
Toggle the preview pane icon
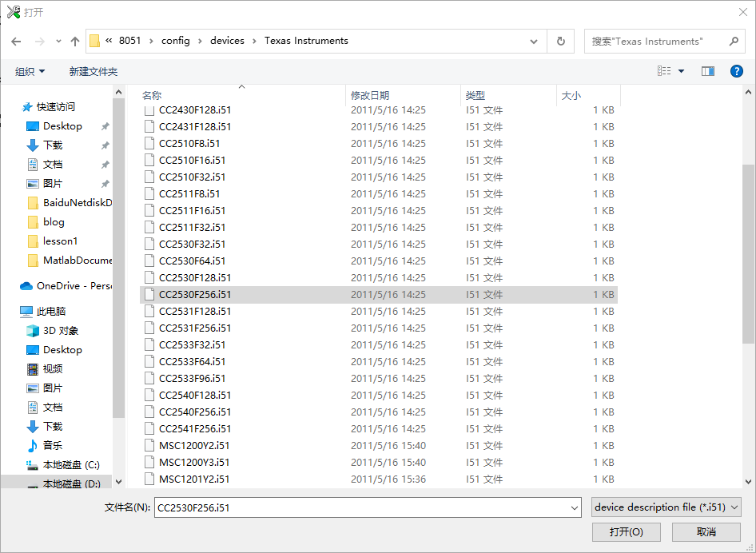click(x=708, y=71)
